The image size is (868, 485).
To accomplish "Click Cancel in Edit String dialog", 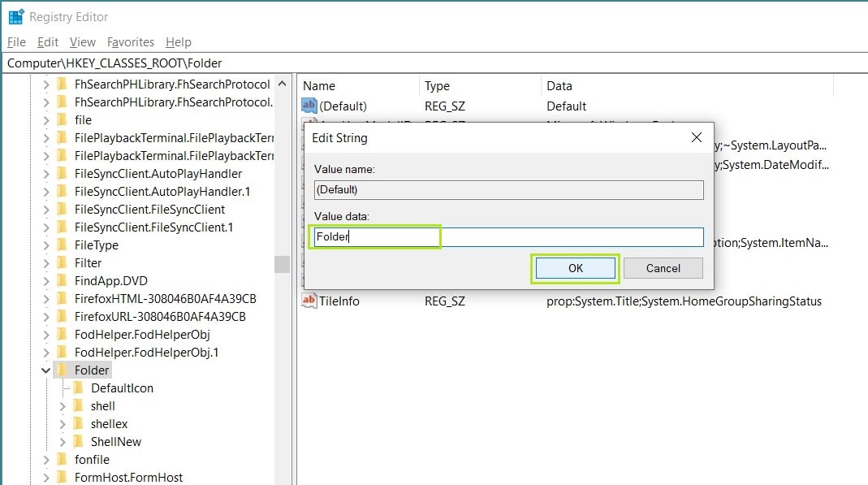I will (x=663, y=268).
